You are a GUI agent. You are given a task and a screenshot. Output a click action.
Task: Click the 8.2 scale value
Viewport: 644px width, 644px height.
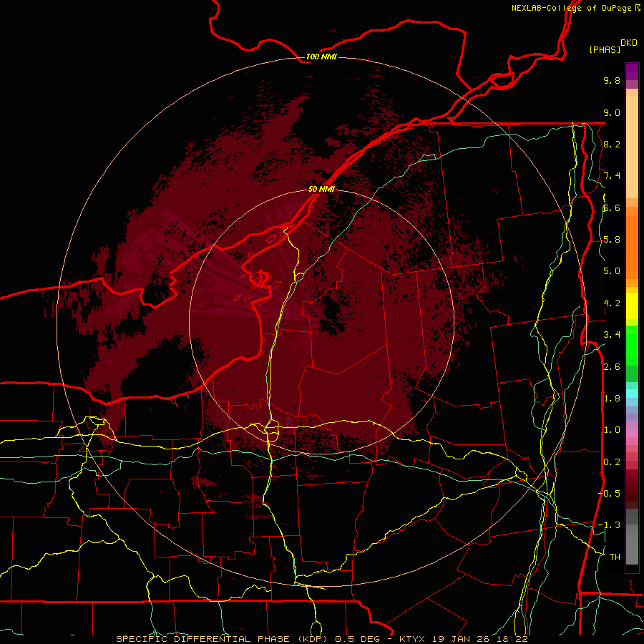(x=612, y=144)
